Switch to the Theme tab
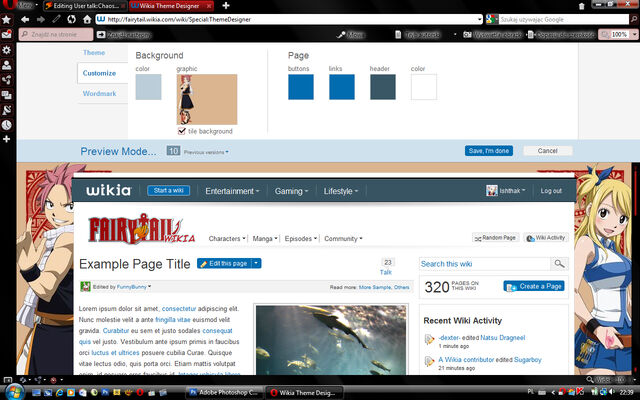 (x=94, y=53)
